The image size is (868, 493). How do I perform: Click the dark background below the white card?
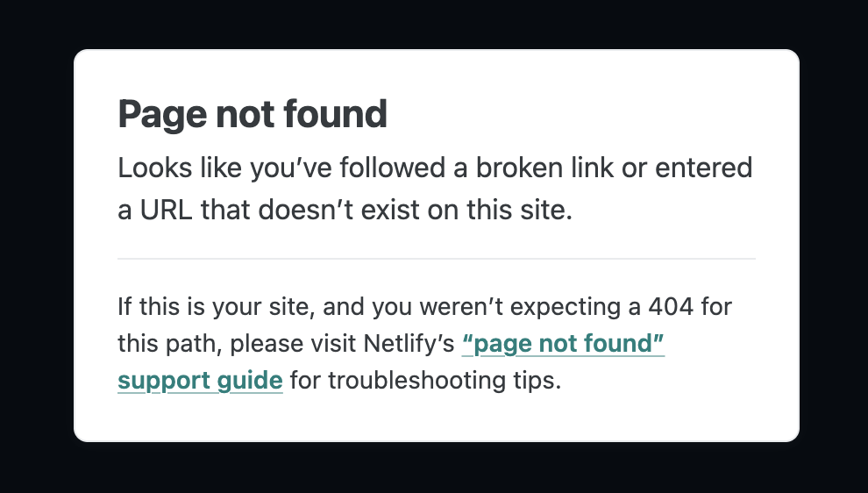coord(434,468)
